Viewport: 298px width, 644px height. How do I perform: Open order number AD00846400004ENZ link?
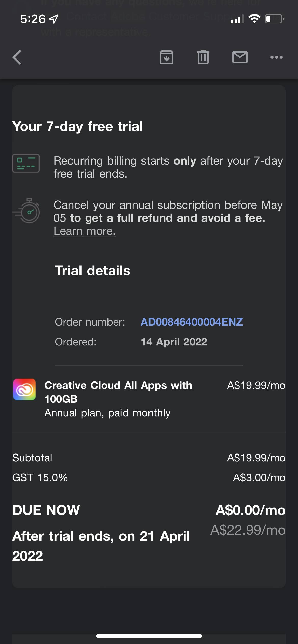[x=192, y=322]
